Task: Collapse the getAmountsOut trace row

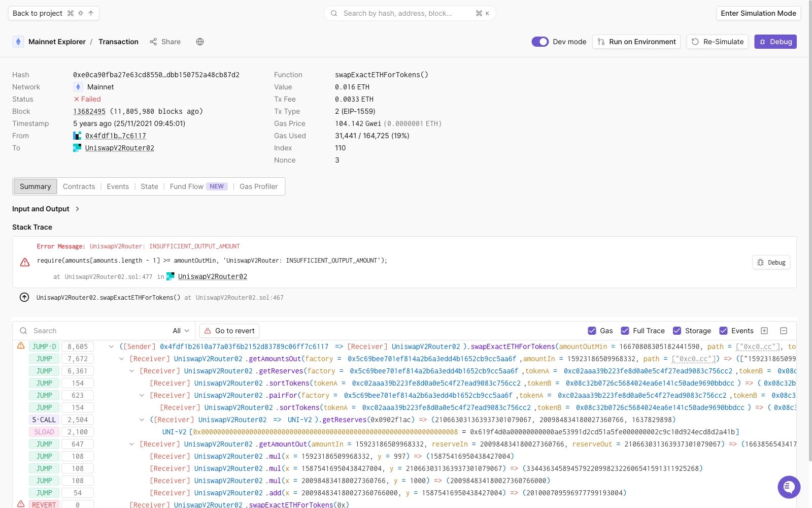Action: [121, 359]
